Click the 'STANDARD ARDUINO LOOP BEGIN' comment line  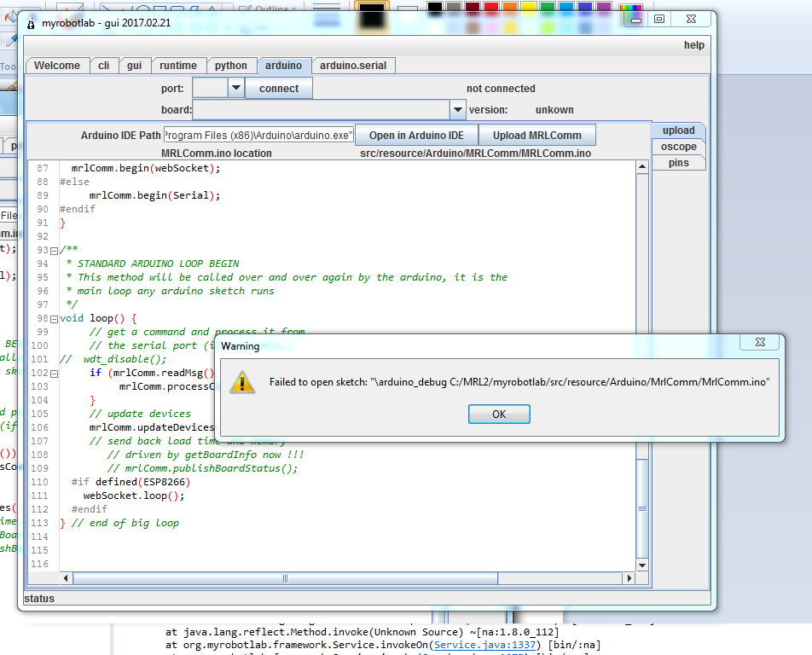[159, 264]
